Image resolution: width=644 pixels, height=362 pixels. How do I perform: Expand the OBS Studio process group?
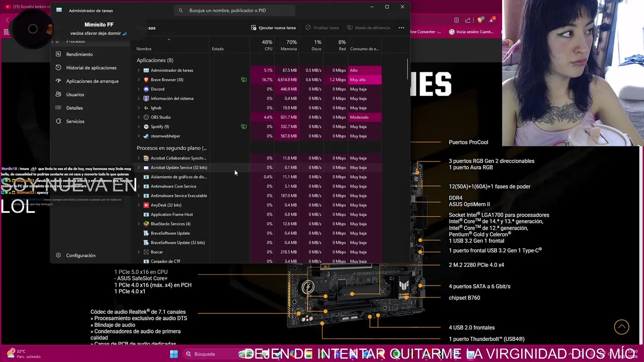[x=139, y=117]
